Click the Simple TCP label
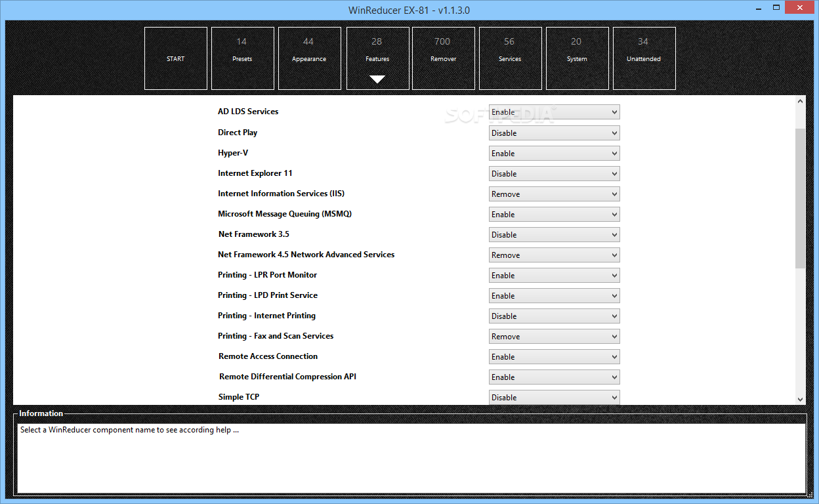The width and height of the screenshot is (819, 504). [x=239, y=397]
